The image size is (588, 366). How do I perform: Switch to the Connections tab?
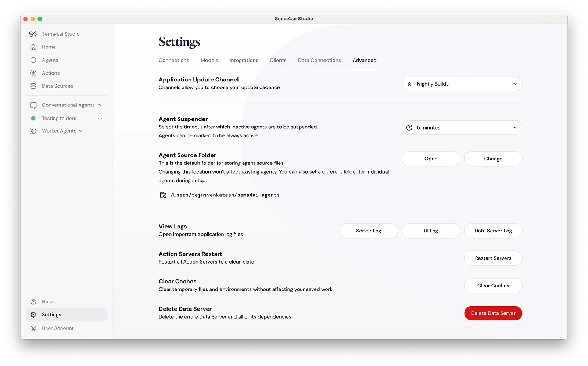[174, 60]
